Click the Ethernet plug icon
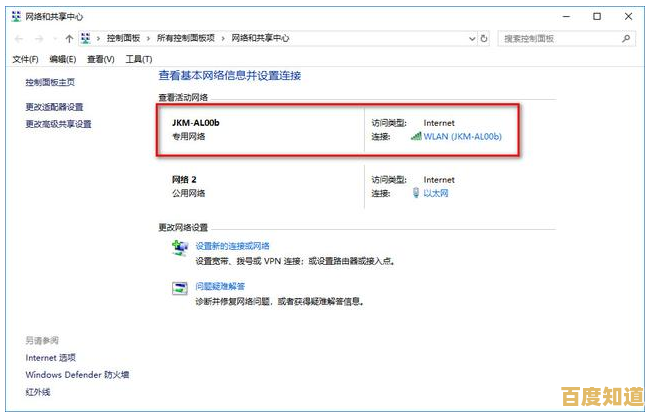Image resolution: width=649 pixels, height=415 pixels. (x=416, y=192)
